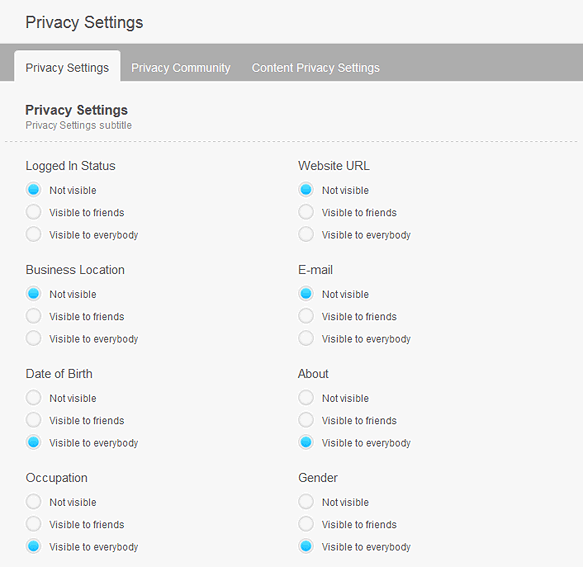Image resolution: width=583 pixels, height=567 pixels.
Task: Set Occupation to Not visible
Action: (x=33, y=502)
